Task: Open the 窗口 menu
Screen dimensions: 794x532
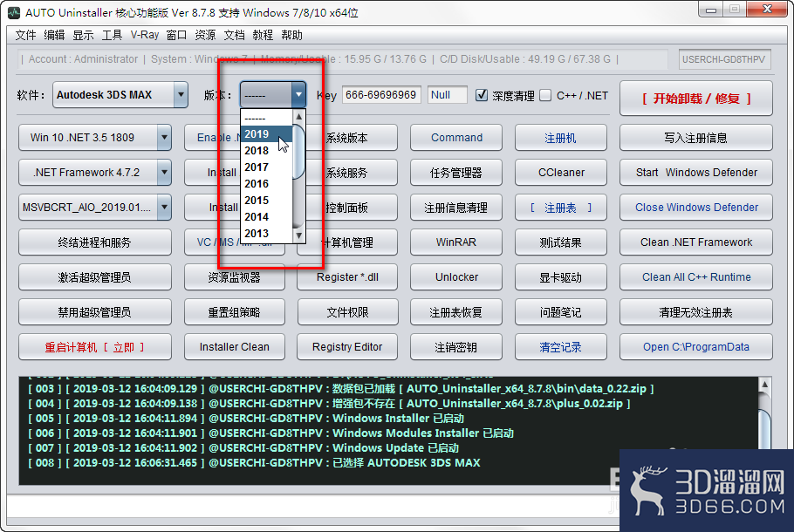Action: (x=176, y=35)
